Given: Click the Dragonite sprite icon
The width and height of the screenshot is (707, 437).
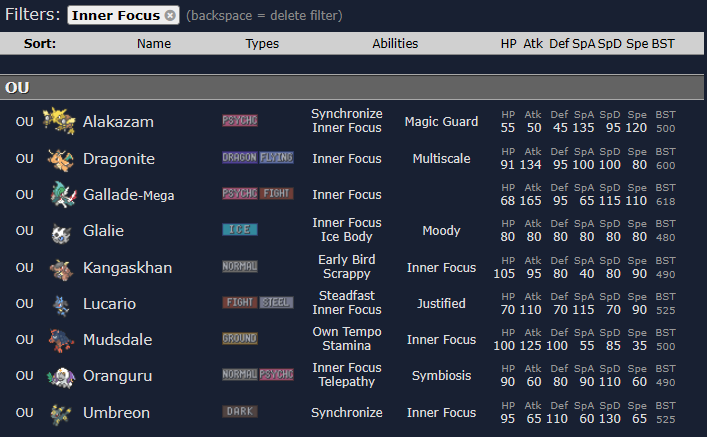Looking at the screenshot, I should [61, 160].
